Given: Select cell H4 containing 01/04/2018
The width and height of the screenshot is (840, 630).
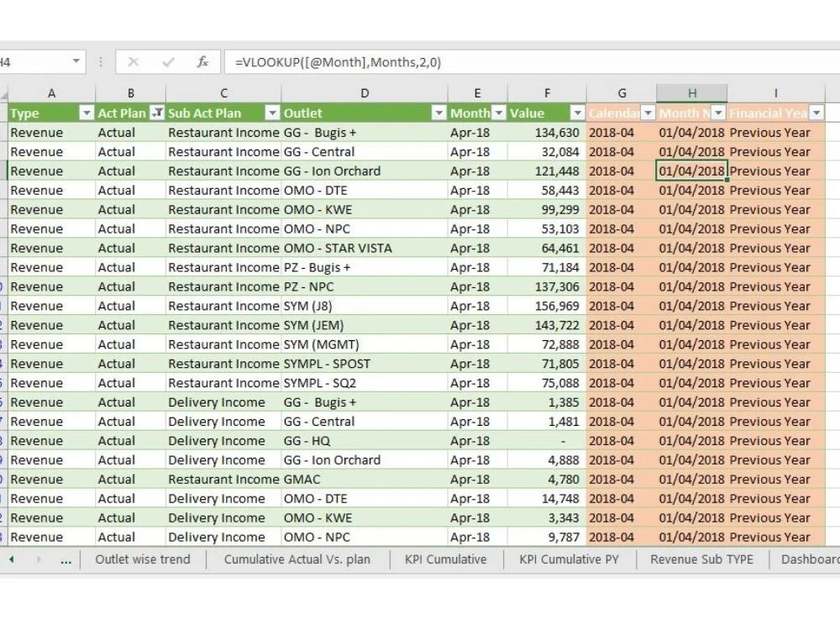Looking at the screenshot, I should coord(691,171).
